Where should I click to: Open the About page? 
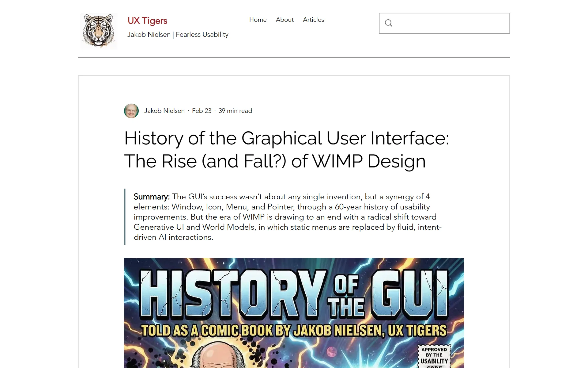[285, 20]
